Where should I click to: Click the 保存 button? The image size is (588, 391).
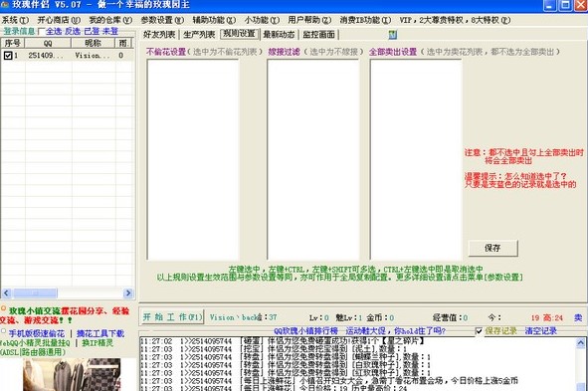point(492,248)
